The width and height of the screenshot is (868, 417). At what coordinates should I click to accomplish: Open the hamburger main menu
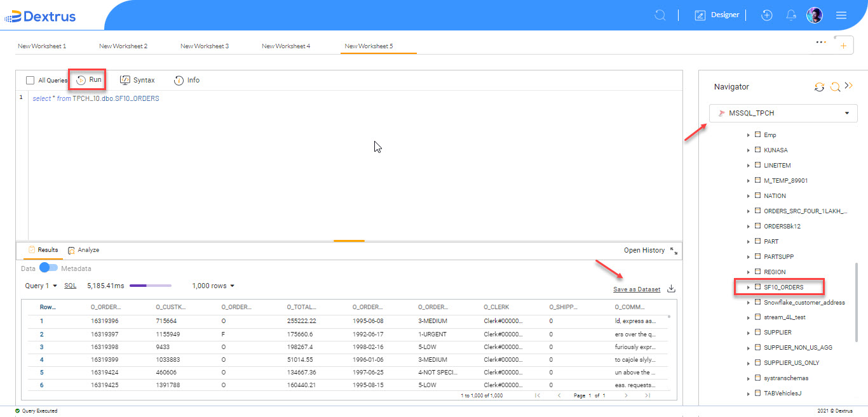click(x=841, y=15)
